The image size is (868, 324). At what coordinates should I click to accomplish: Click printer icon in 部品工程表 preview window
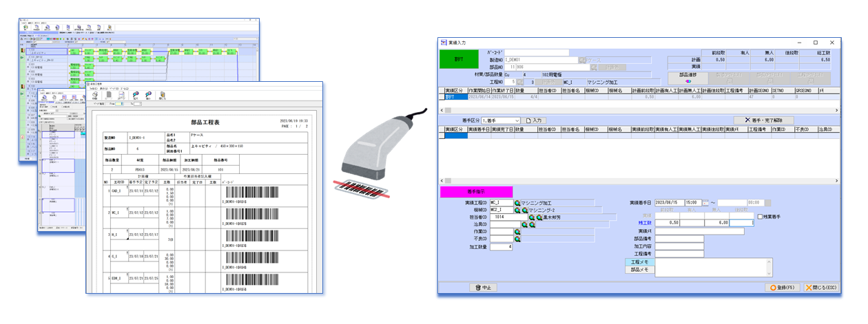(x=95, y=94)
